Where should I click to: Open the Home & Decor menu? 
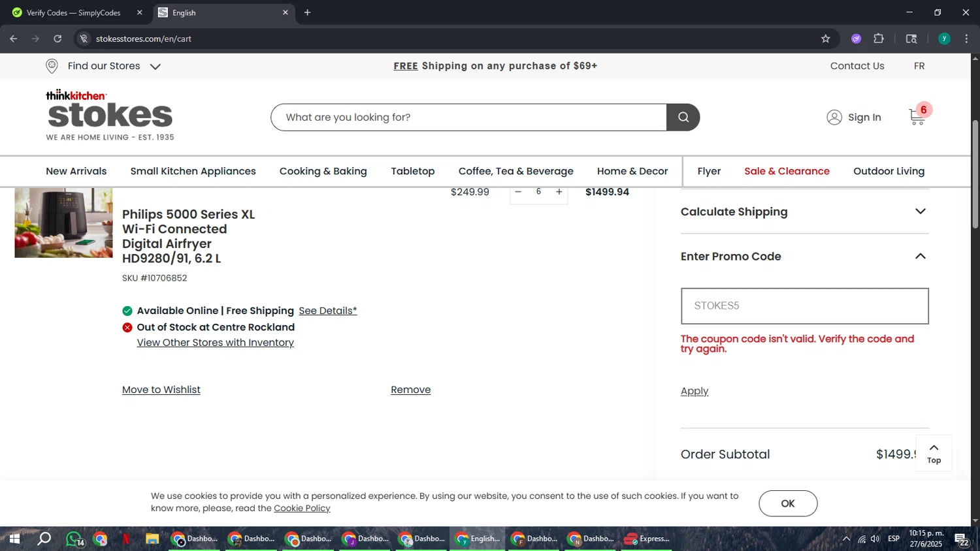[x=632, y=171]
